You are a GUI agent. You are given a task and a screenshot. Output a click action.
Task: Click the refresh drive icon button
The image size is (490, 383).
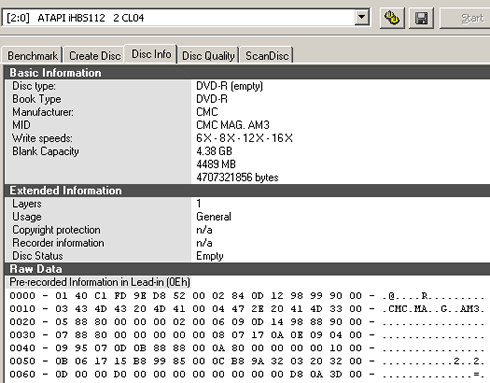coord(392,18)
